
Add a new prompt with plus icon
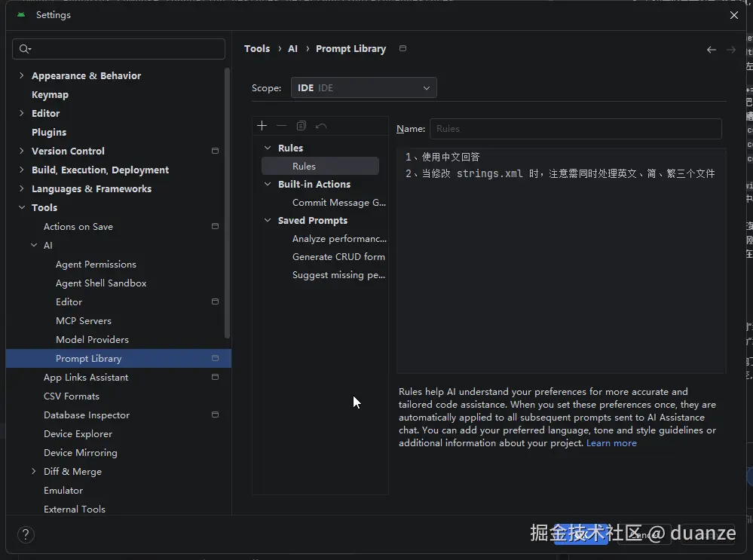pyautogui.click(x=262, y=126)
